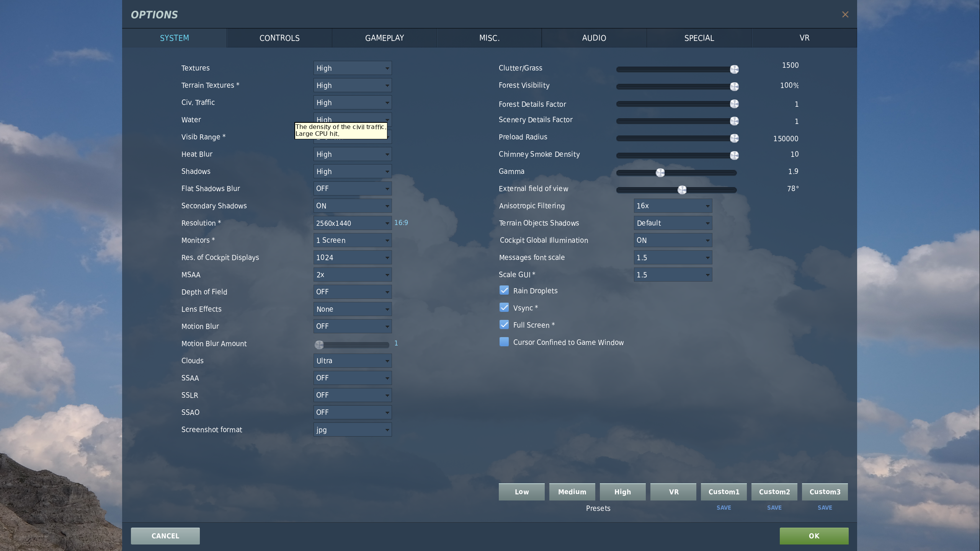Viewport: 980px width, 551px height.
Task: Enable Cursor Confined to Game Window
Action: [x=504, y=342]
